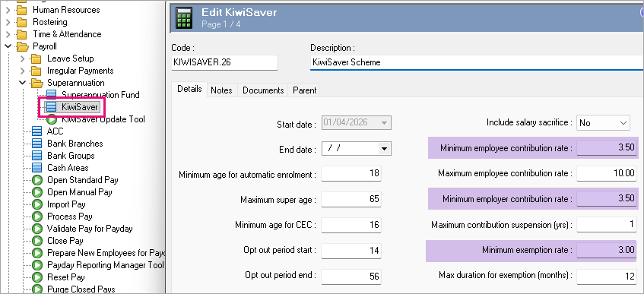Screen dimensions: 644x294
Task: Open KiwiSaver Update Tool tree item
Action: (103, 119)
